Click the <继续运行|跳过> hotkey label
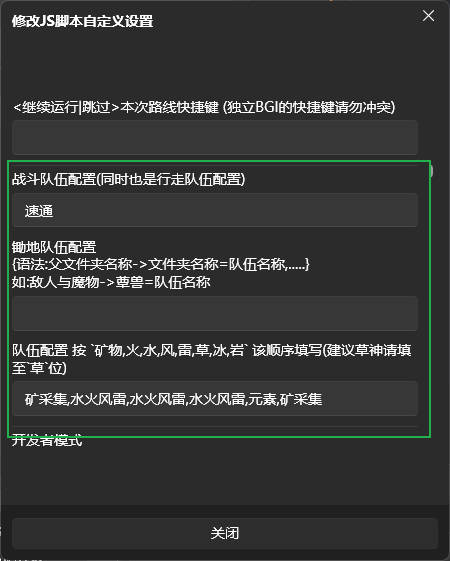 click(204, 107)
